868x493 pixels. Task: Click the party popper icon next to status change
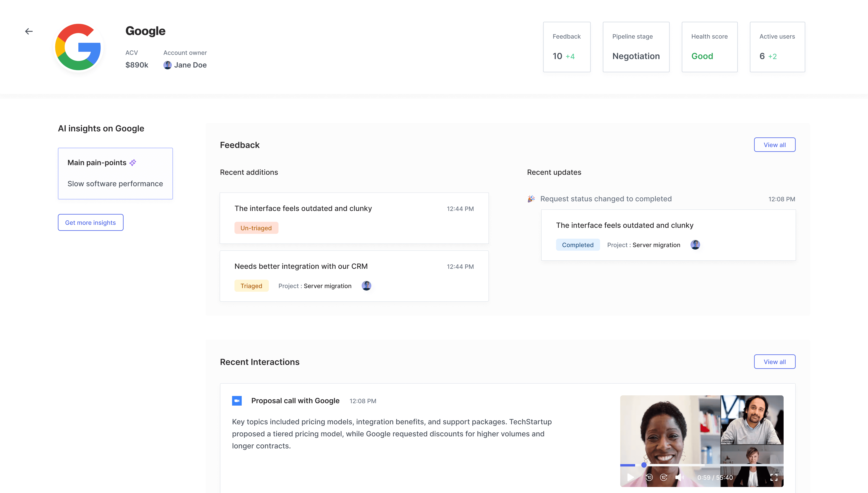click(x=531, y=199)
